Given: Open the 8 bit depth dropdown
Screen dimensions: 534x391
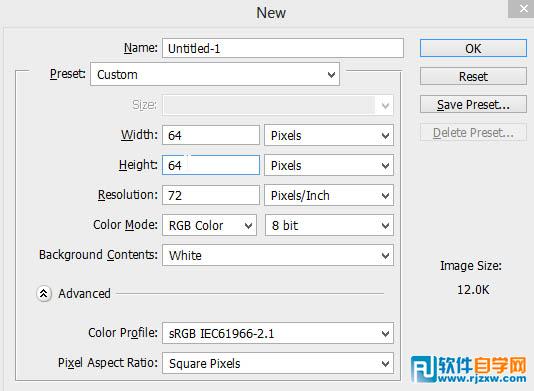Looking at the screenshot, I should [329, 225].
